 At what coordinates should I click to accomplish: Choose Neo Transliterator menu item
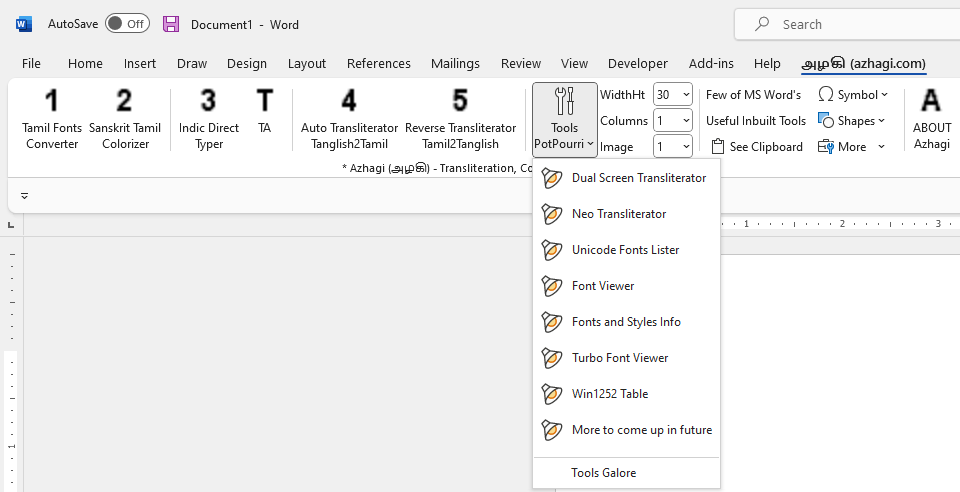tap(626, 214)
